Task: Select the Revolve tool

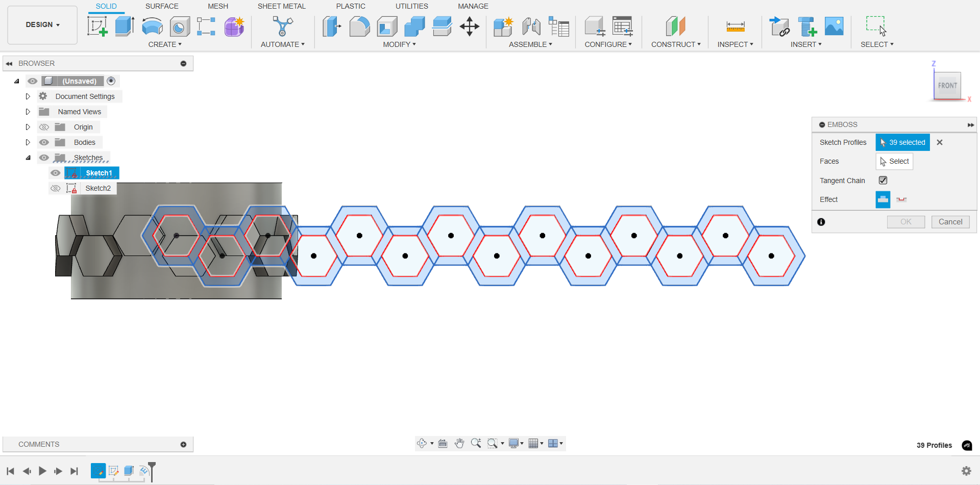Action: [152, 26]
